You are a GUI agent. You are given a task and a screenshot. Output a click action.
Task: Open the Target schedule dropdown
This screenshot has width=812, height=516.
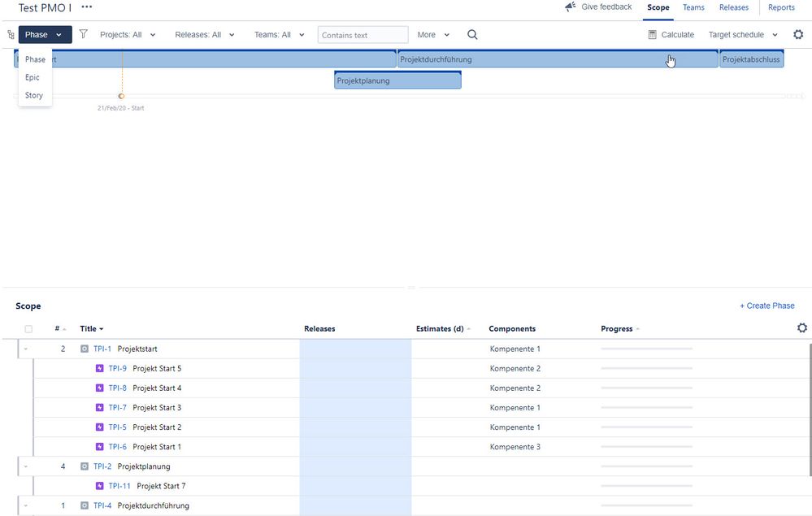(x=743, y=35)
